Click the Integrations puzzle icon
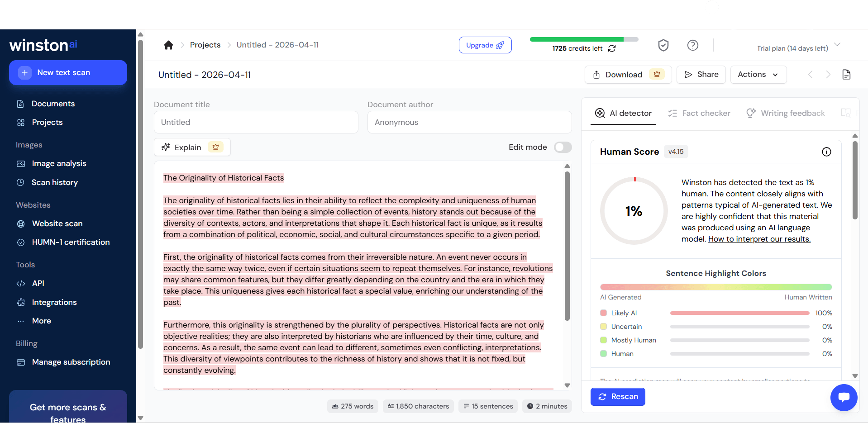868x423 pixels. click(x=21, y=302)
